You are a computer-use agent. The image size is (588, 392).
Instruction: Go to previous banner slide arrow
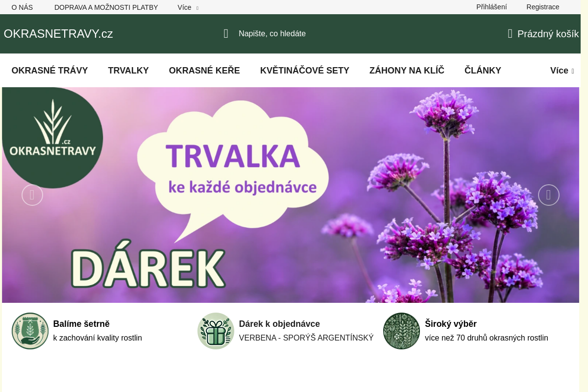(32, 195)
